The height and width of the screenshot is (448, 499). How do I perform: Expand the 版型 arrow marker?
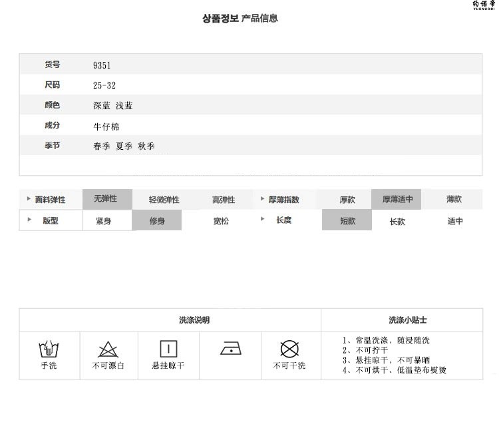(29, 220)
